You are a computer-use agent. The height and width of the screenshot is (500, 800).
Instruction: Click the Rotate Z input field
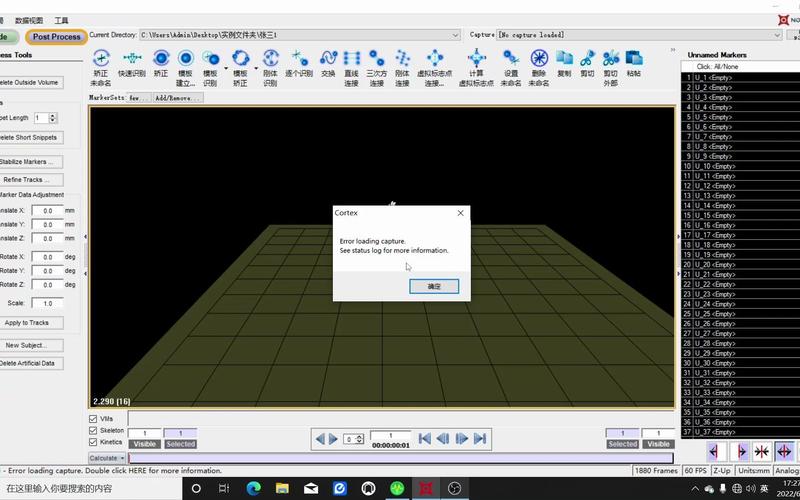click(x=47, y=285)
